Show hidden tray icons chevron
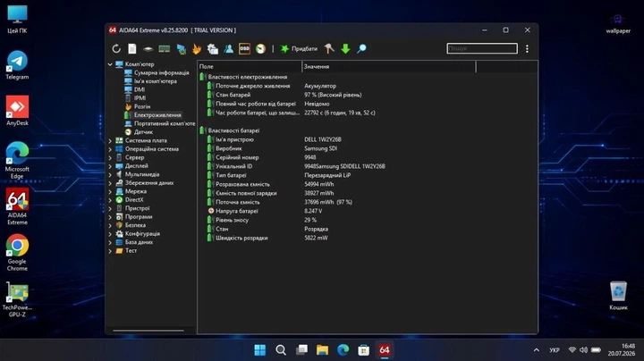The height and width of the screenshot is (361, 644). [537, 350]
